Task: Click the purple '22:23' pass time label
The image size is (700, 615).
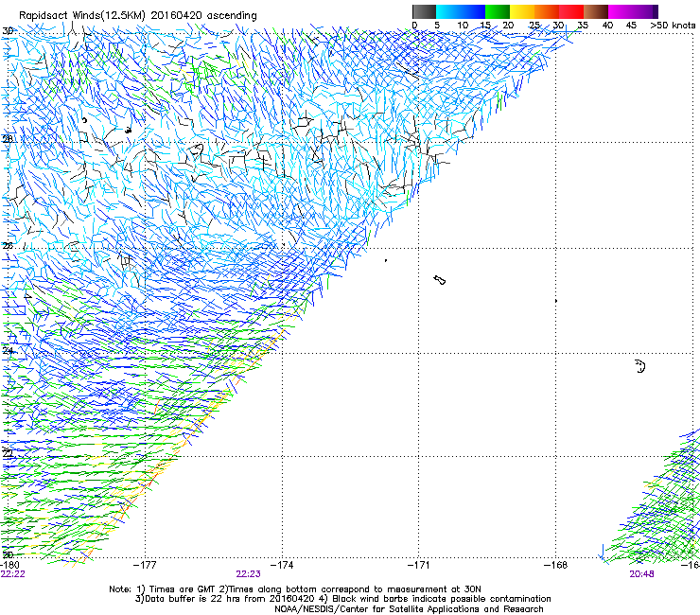Action: pyautogui.click(x=248, y=574)
